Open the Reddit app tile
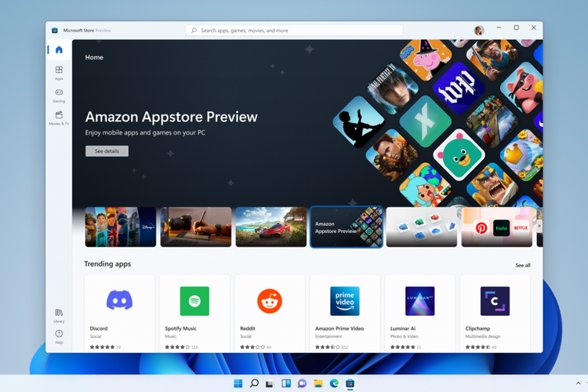 coord(270,314)
